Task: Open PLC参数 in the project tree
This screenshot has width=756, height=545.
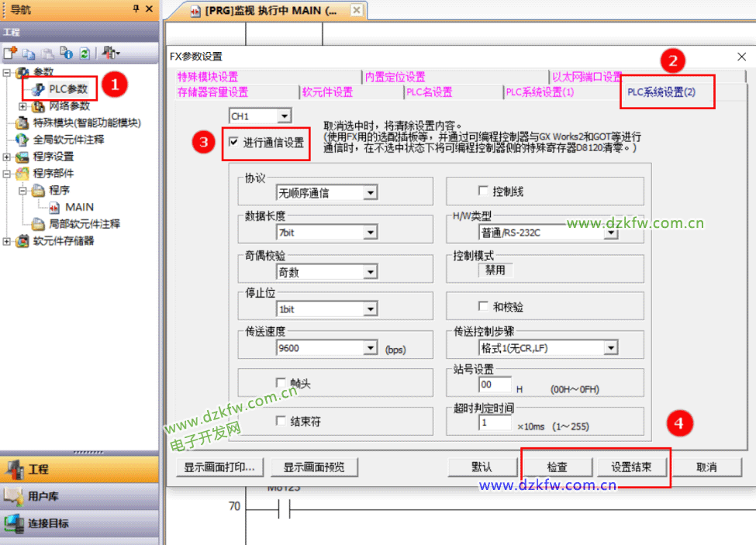Action: coord(68,89)
